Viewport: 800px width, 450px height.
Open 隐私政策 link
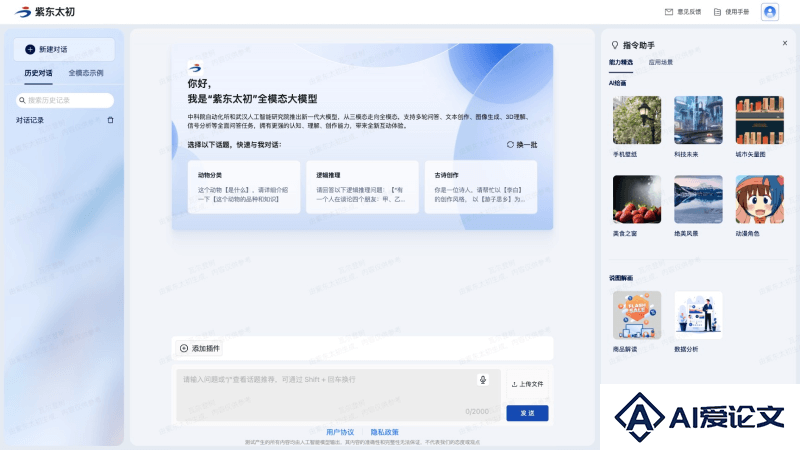click(x=385, y=432)
